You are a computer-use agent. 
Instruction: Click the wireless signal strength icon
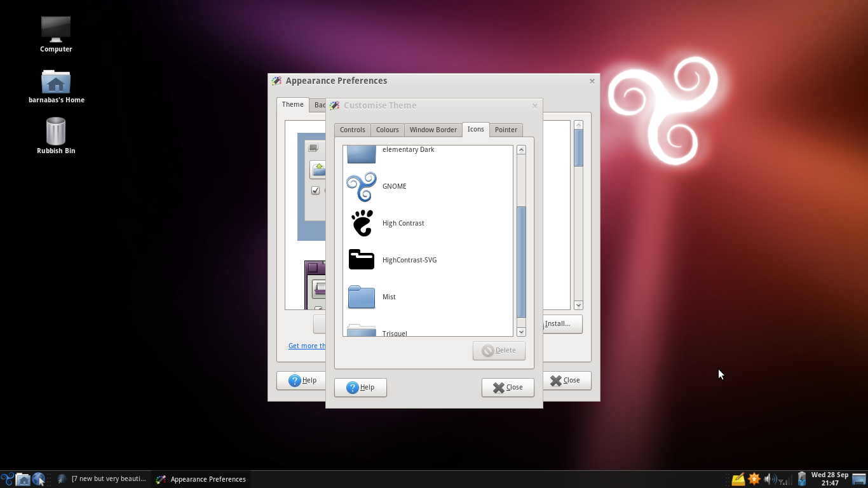[x=786, y=480]
